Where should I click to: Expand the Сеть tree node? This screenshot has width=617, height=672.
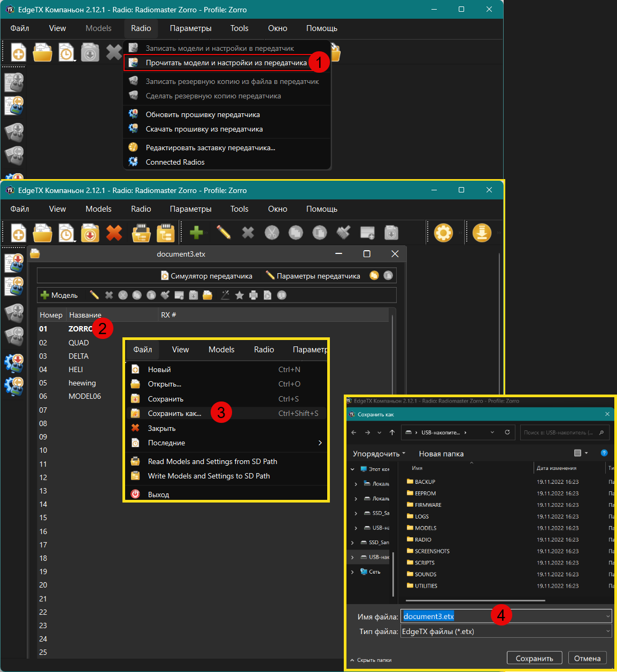(x=352, y=572)
